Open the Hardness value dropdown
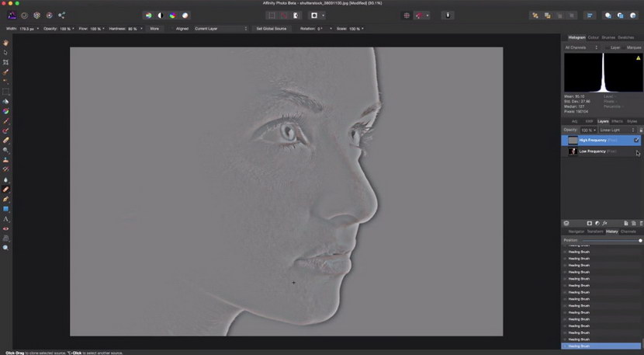 tap(141, 29)
